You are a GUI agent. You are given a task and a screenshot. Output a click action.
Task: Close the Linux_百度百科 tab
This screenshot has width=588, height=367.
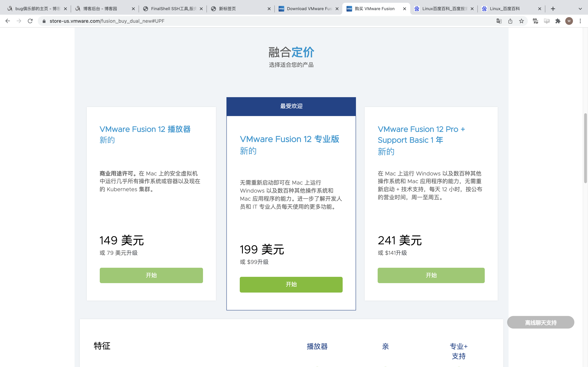pos(540,9)
